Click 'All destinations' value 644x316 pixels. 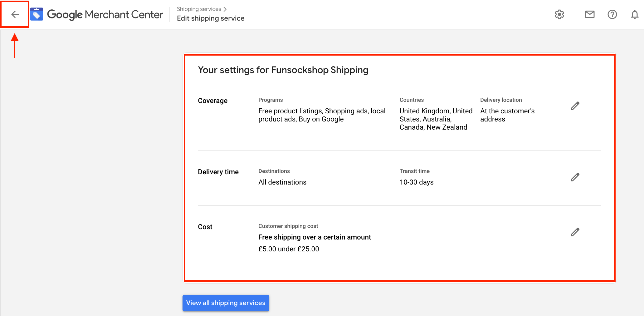click(x=282, y=182)
